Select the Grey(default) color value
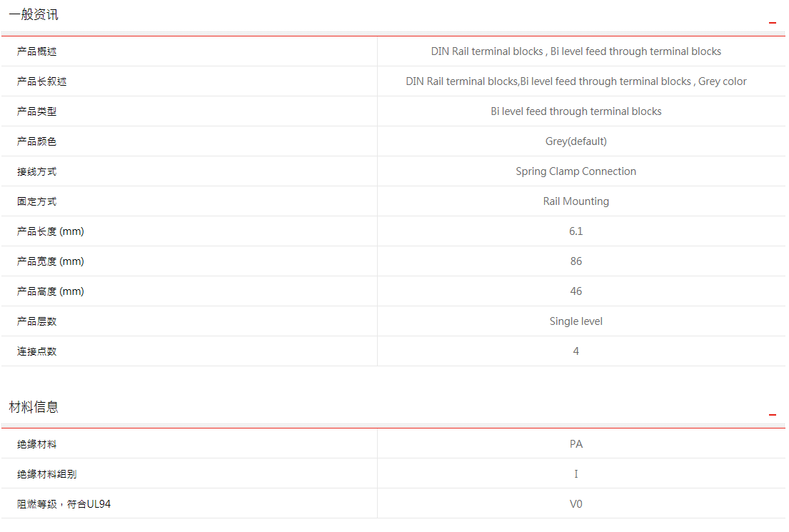 click(576, 141)
